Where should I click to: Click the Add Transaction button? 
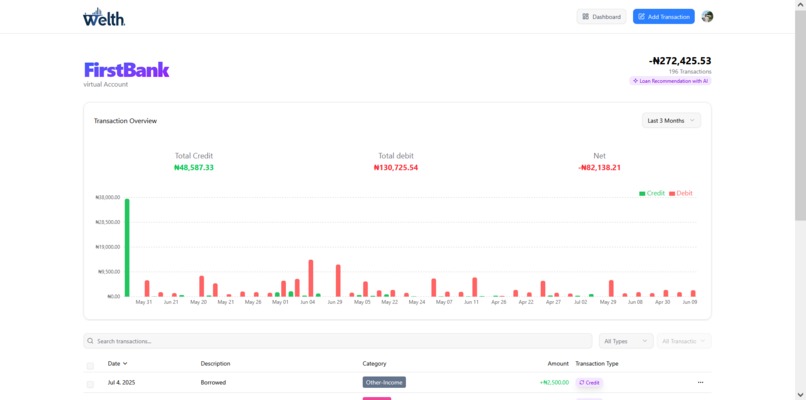[x=664, y=16]
